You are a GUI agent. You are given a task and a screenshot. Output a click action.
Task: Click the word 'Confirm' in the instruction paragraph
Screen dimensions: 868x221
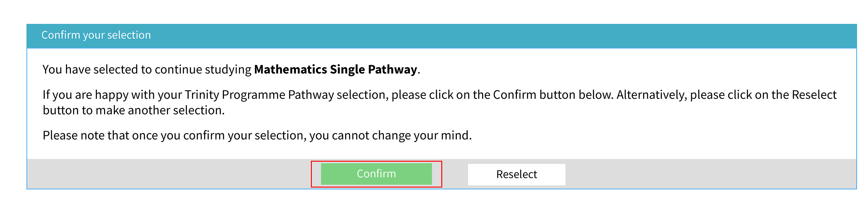click(515, 95)
